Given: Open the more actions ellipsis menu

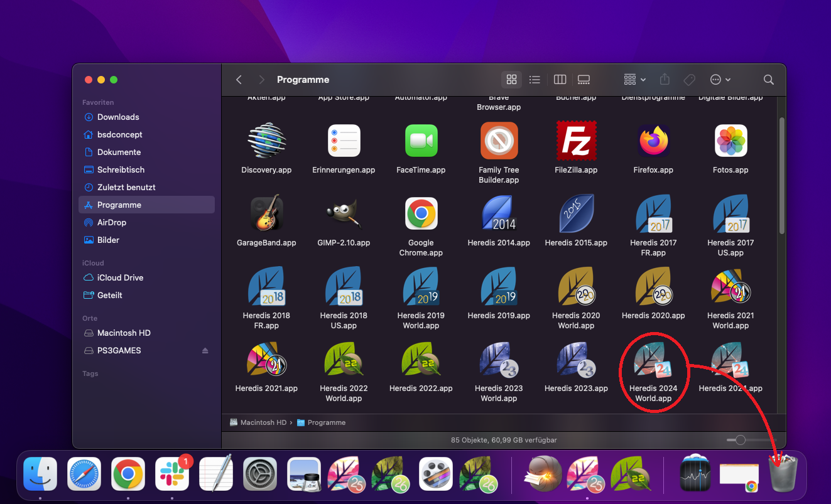Looking at the screenshot, I should 720,80.
